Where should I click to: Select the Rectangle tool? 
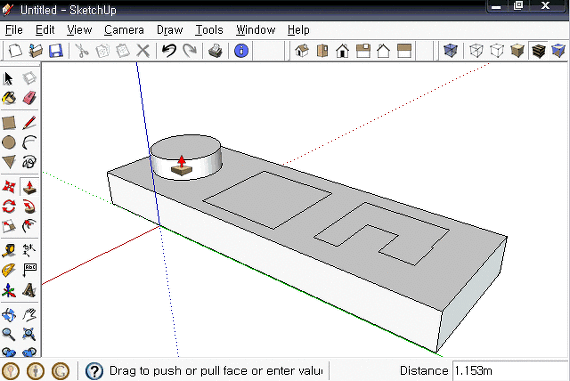click(x=9, y=123)
